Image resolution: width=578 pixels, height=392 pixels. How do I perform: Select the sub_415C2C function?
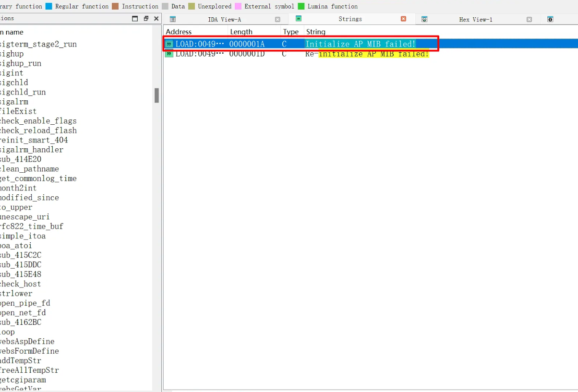tap(21, 255)
